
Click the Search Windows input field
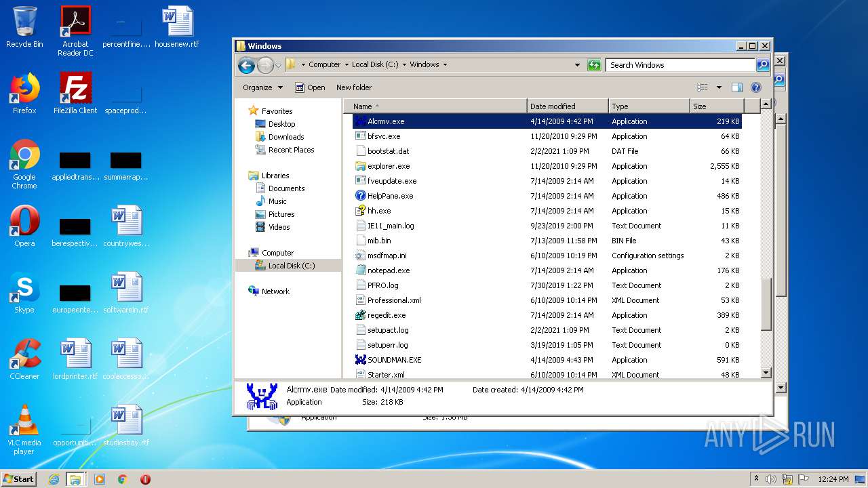[x=679, y=65]
